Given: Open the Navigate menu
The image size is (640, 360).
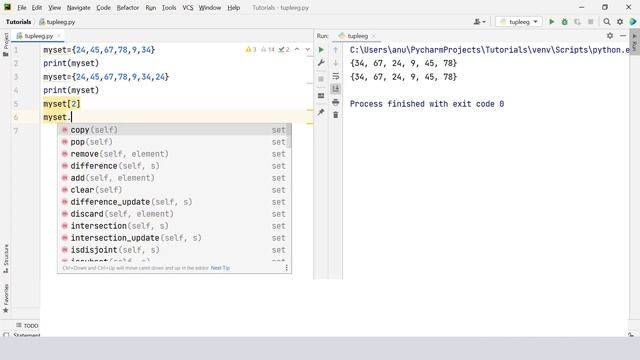Looking at the screenshot, I should click(78, 7).
